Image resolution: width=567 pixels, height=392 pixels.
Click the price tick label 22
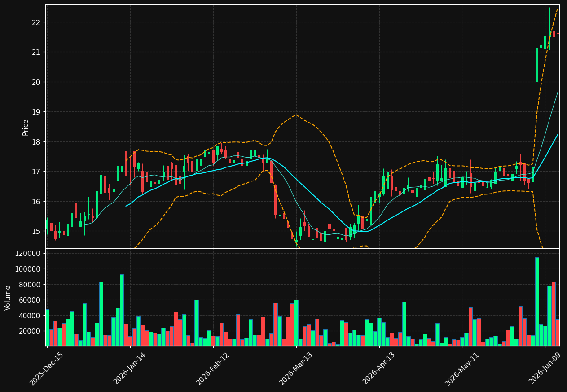[36, 22]
